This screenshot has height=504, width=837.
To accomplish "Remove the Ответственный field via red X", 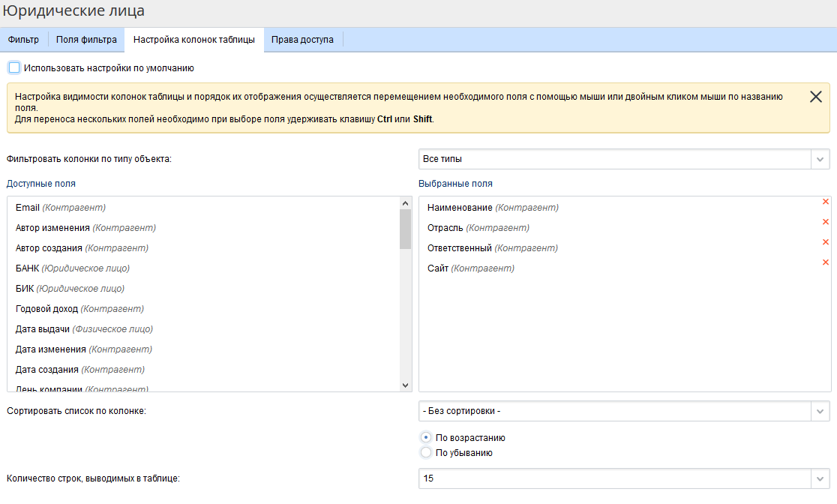I will (826, 242).
